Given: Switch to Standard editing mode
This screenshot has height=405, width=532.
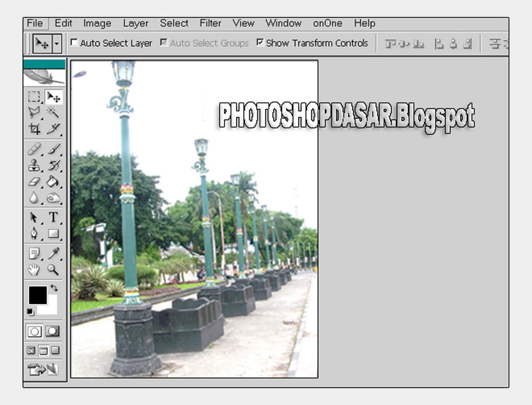Looking at the screenshot, I should 34,331.
